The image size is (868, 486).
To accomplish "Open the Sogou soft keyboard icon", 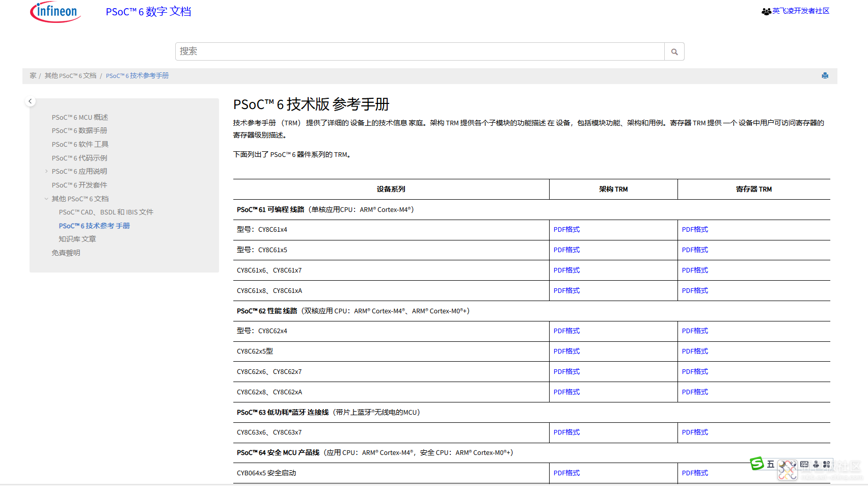I will [x=804, y=464].
